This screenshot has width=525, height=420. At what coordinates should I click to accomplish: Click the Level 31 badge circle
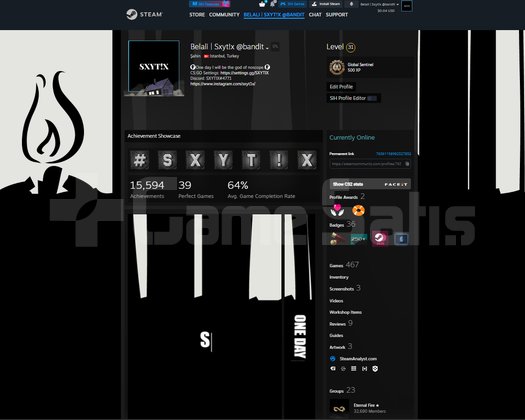pos(350,47)
